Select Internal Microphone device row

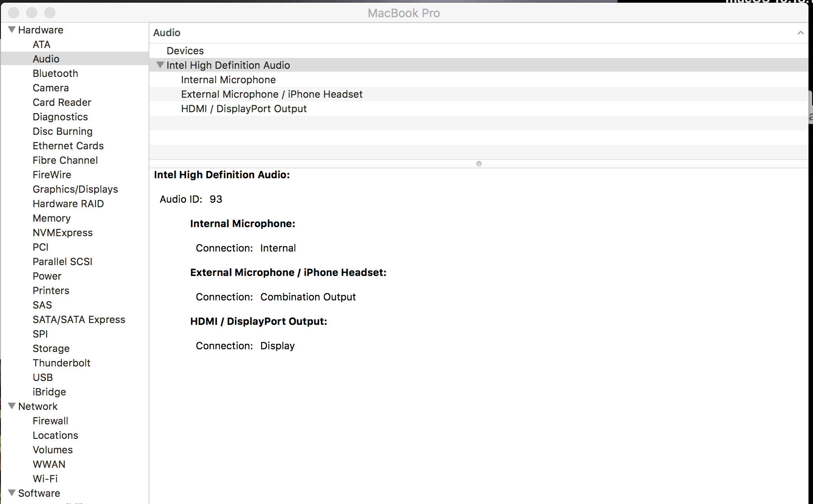coord(478,80)
